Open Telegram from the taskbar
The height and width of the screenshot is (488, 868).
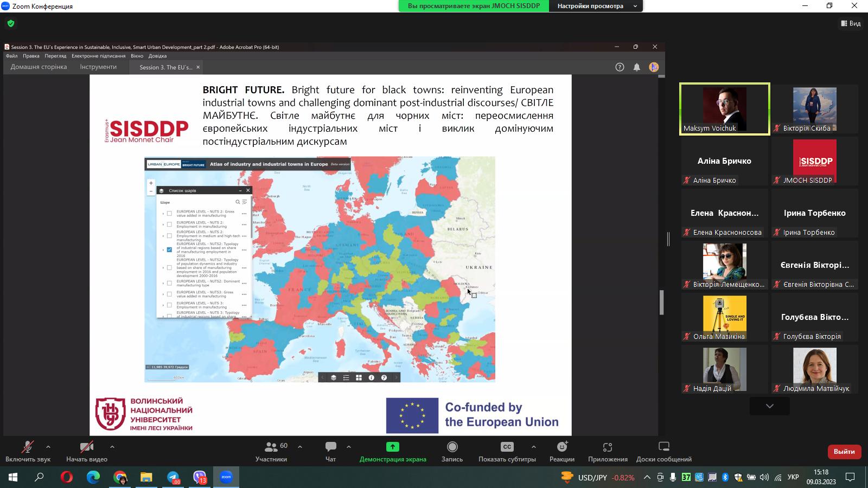[x=173, y=478]
